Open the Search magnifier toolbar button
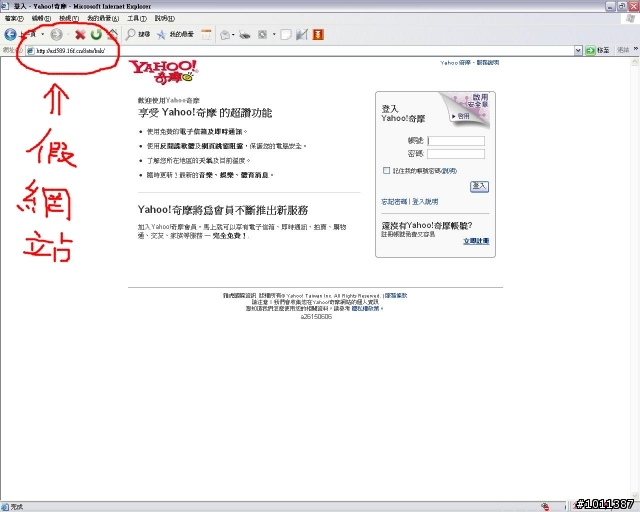This screenshot has width=640, height=512. (137, 35)
